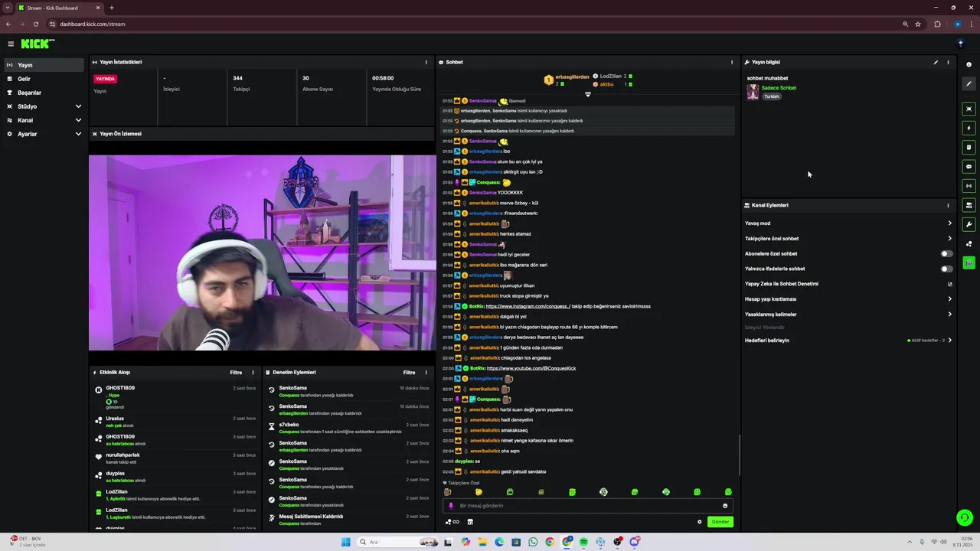
Task: Open the hamburger menu next to Kick logo
Action: click(x=11, y=44)
